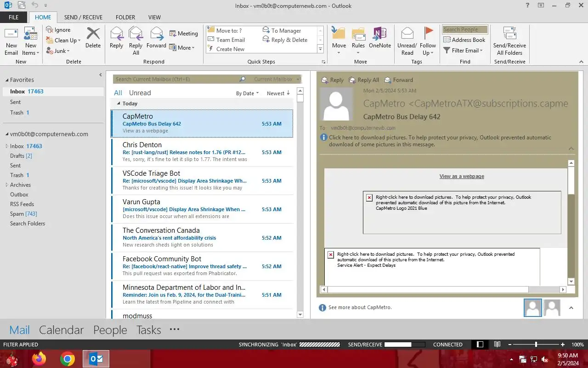Send the message to OneNote
This screenshot has width=588, height=368.
tap(380, 38)
